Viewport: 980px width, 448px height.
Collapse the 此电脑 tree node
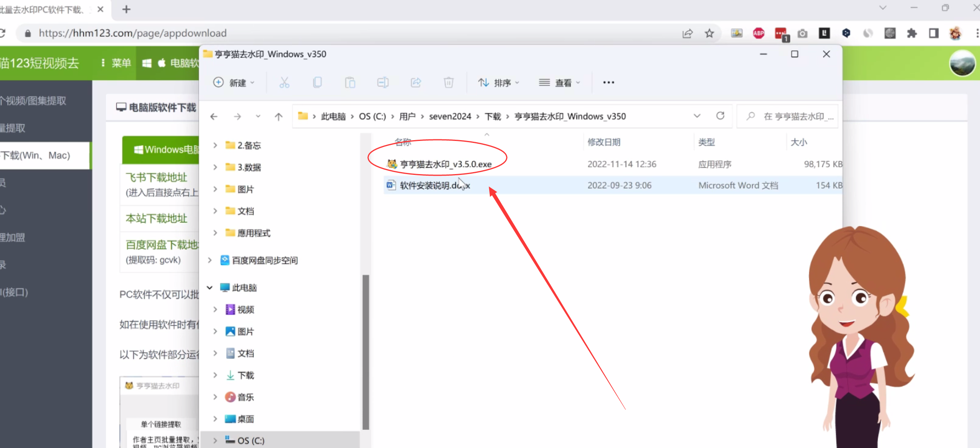pos(209,287)
